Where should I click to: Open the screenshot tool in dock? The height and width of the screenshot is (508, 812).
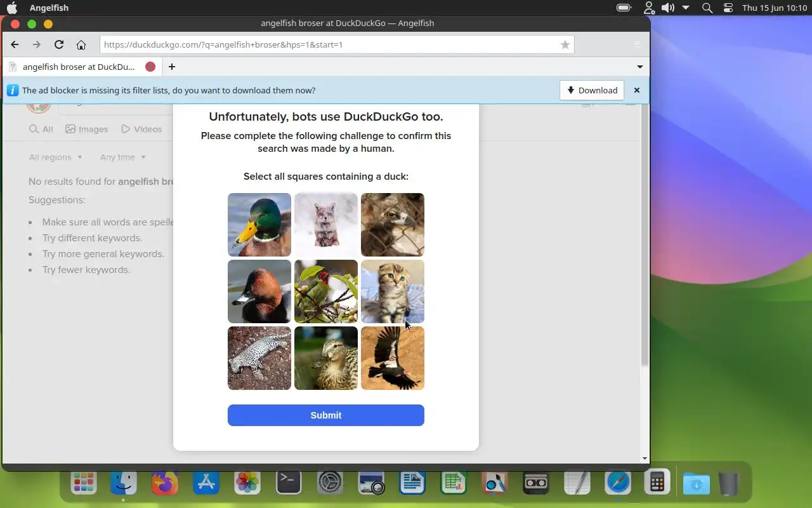371,483
